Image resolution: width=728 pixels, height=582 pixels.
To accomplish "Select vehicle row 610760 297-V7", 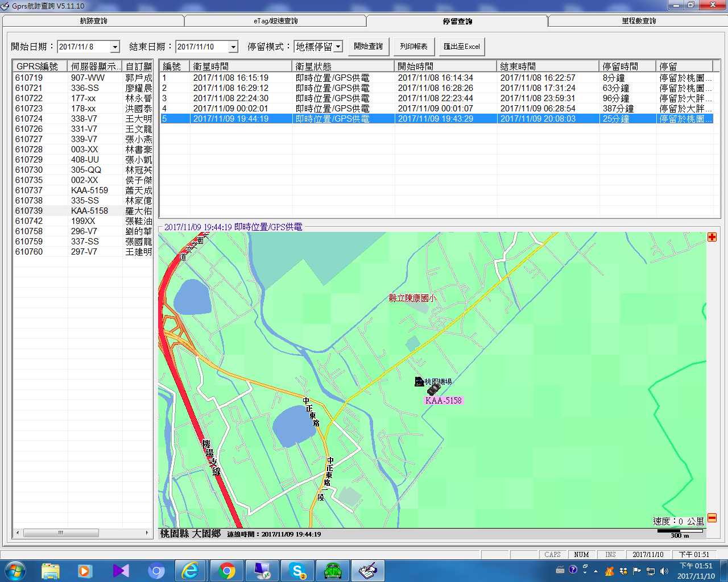I will 83,252.
